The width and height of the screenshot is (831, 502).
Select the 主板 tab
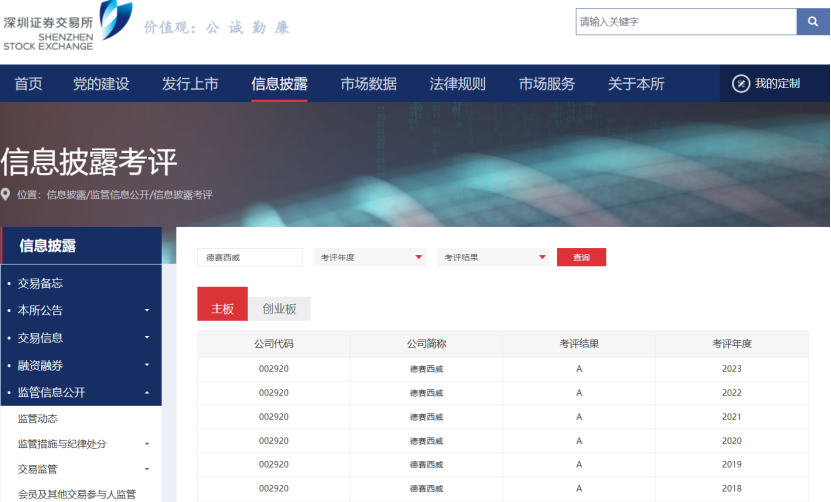point(222,309)
